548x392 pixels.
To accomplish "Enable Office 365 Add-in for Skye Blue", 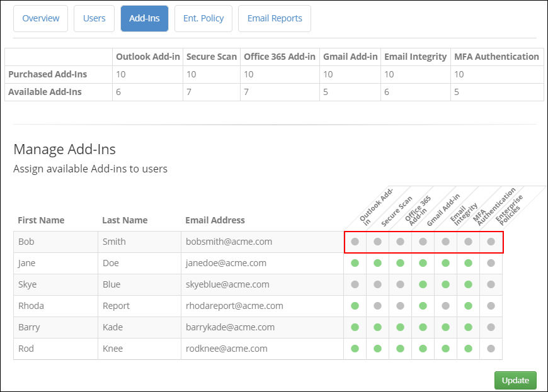I will coord(400,284).
